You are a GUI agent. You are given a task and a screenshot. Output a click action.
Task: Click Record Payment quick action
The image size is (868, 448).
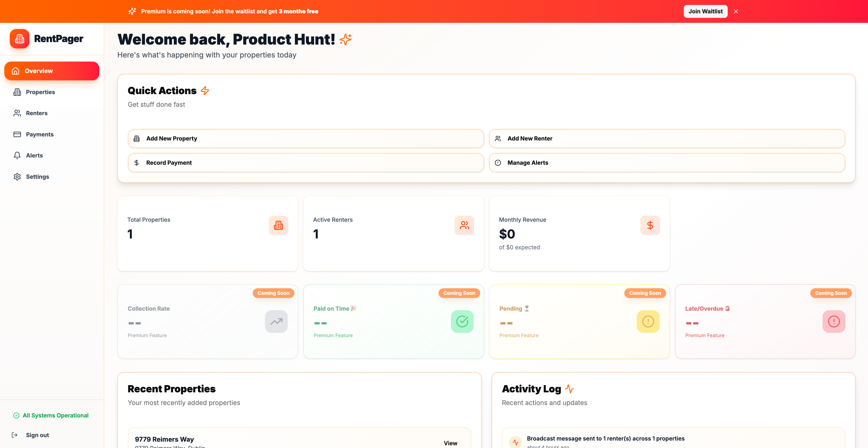(306, 163)
